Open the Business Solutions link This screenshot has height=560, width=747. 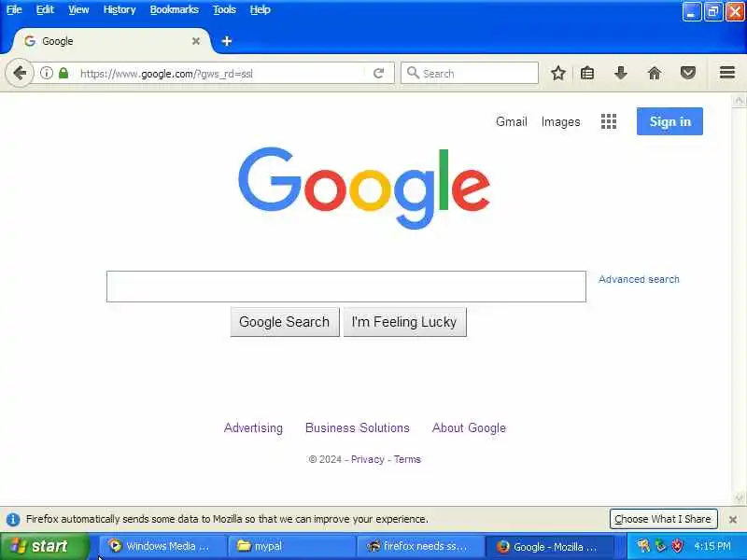[x=358, y=427]
